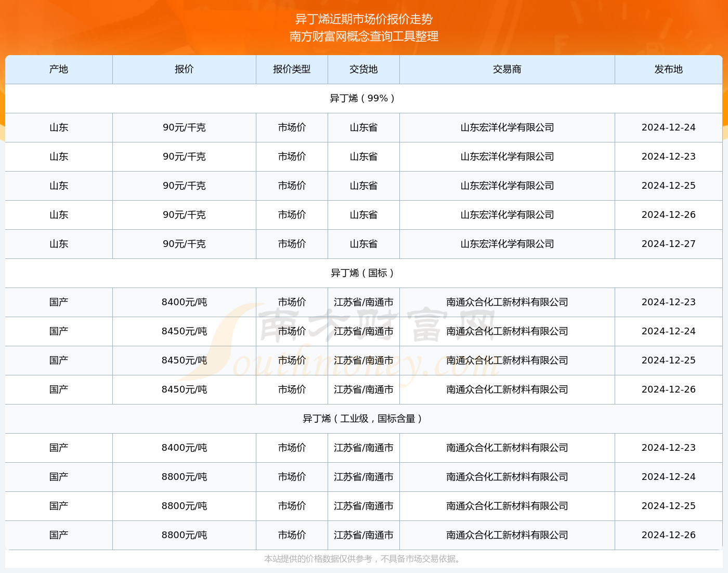Image resolution: width=728 pixels, height=573 pixels.
Task: Click date 2024-12-23 in 国标 section
Action: point(669,302)
